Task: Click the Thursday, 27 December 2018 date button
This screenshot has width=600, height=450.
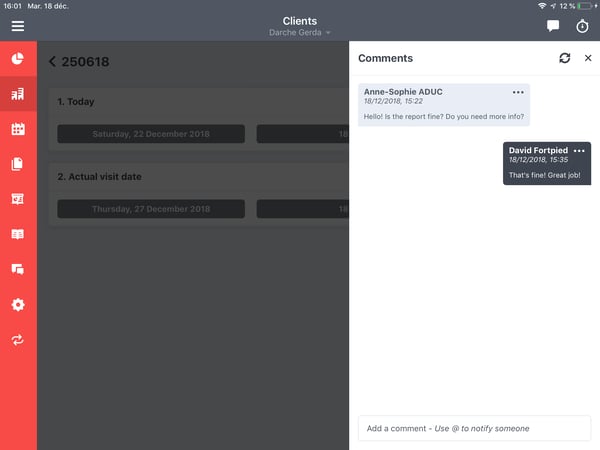Action: 151,209
